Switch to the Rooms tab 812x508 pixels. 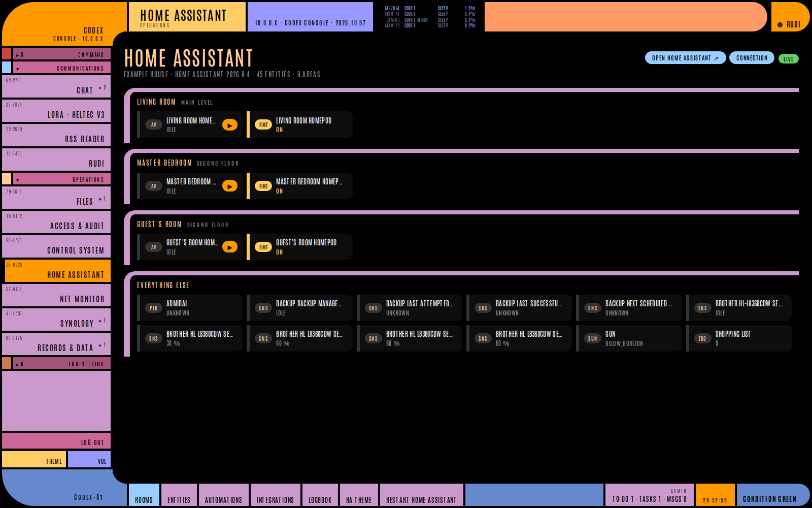144,495
